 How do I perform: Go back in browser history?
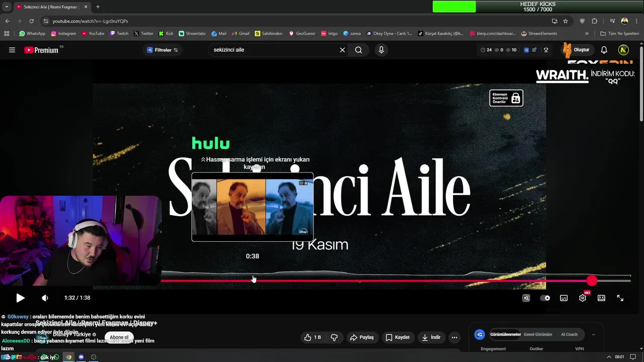pos(7,21)
